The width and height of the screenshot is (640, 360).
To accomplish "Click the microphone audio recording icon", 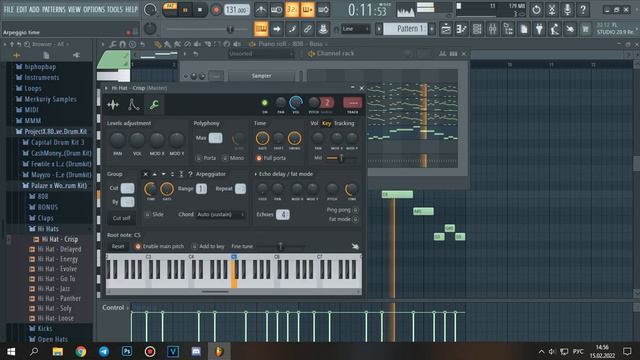I will [x=567, y=9].
